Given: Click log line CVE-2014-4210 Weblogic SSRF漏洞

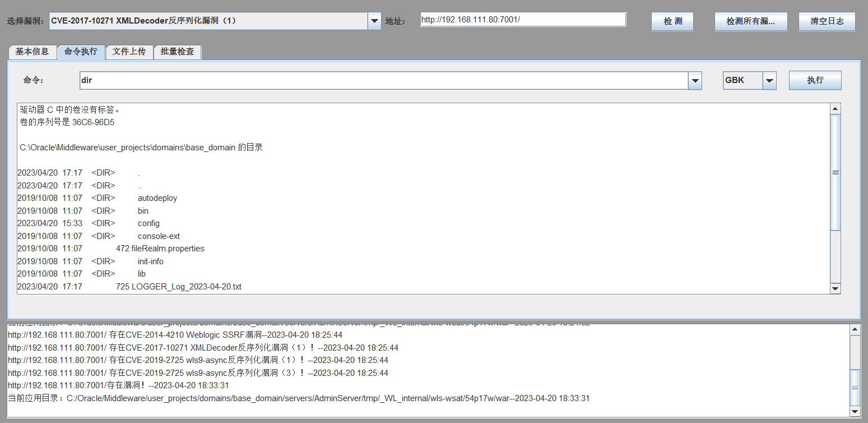Looking at the screenshot, I should point(175,335).
